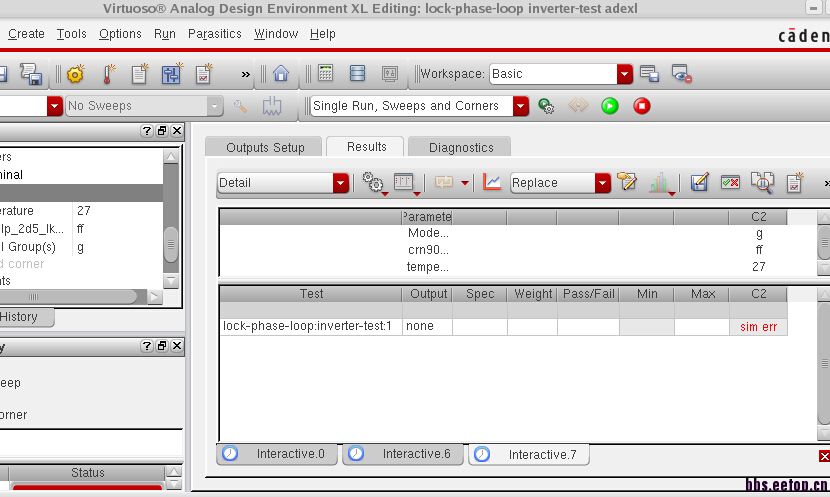Image resolution: width=830 pixels, height=497 pixels.
Task: Click the left panel scroll down arrow
Action: click(170, 281)
